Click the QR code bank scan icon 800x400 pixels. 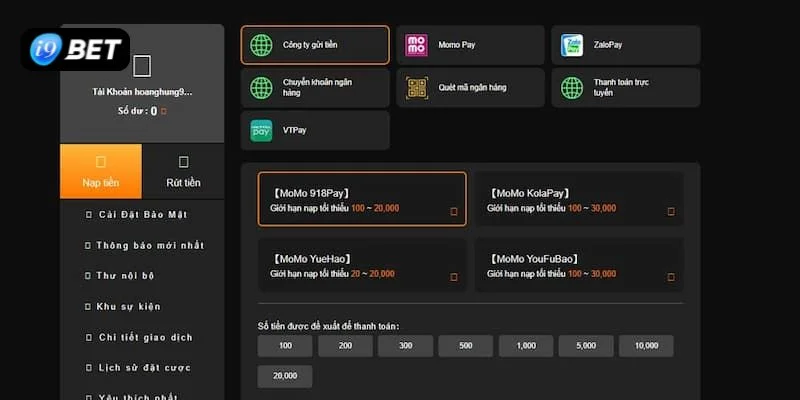416,88
